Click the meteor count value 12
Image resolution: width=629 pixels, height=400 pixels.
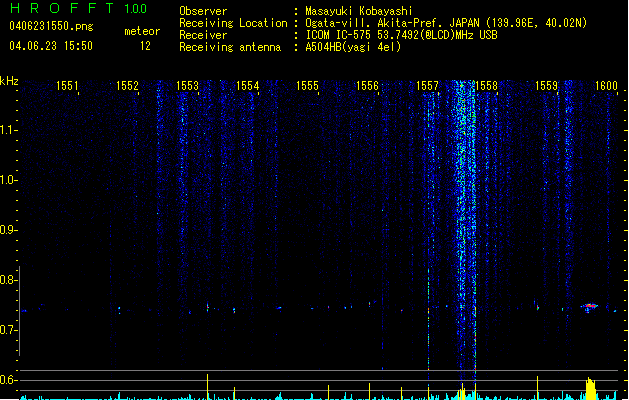[x=145, y=46]
